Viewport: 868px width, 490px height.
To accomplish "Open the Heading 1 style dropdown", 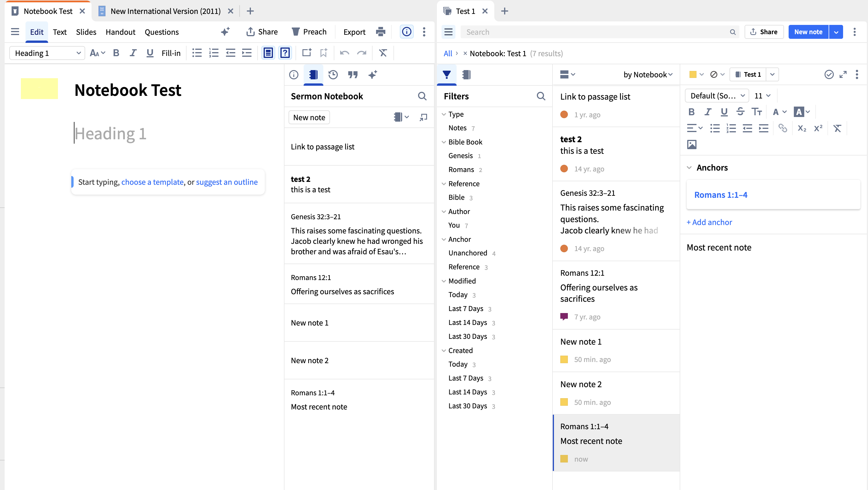I will pos(47,53).
